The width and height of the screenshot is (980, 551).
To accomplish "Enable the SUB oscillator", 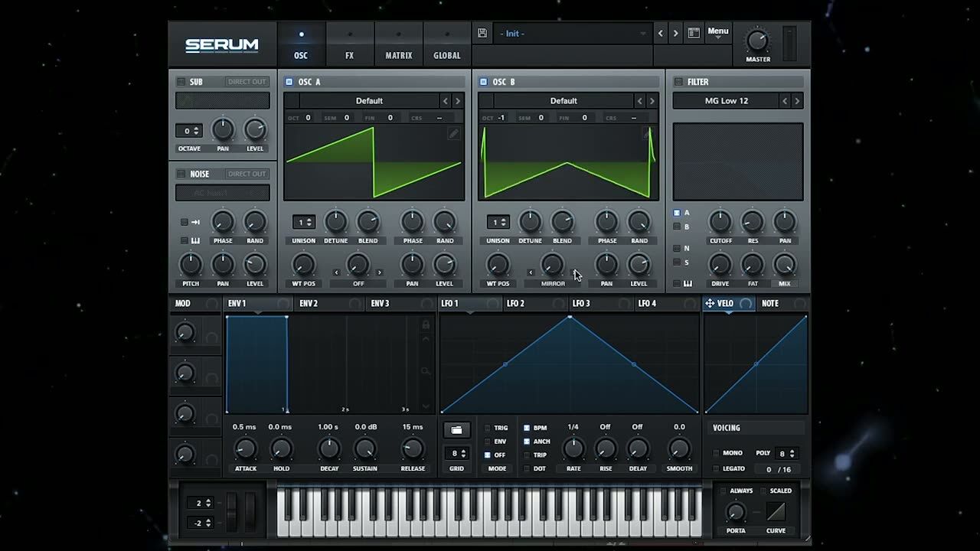I will tap(181, 82).
